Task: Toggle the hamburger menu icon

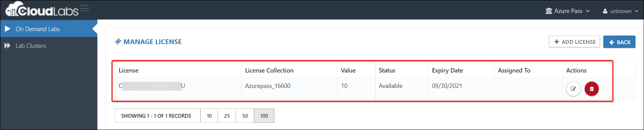Action: (x=85, y=8)
